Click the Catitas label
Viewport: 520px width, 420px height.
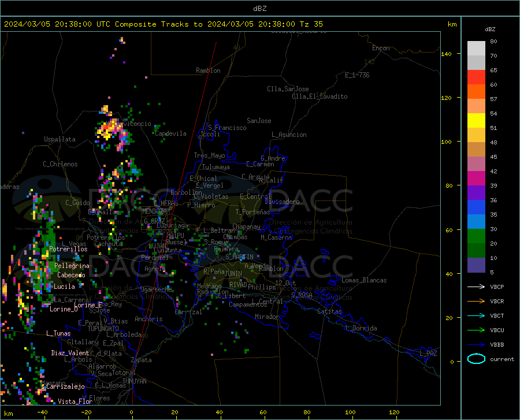[x=330, y=311]
